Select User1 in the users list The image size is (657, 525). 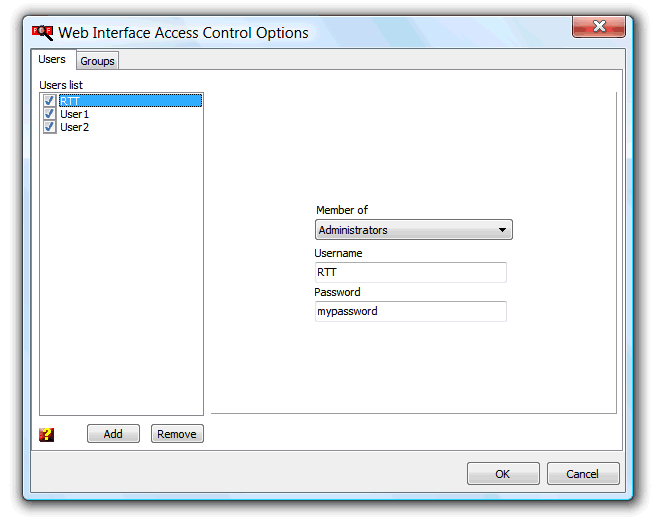pos(74,114)
